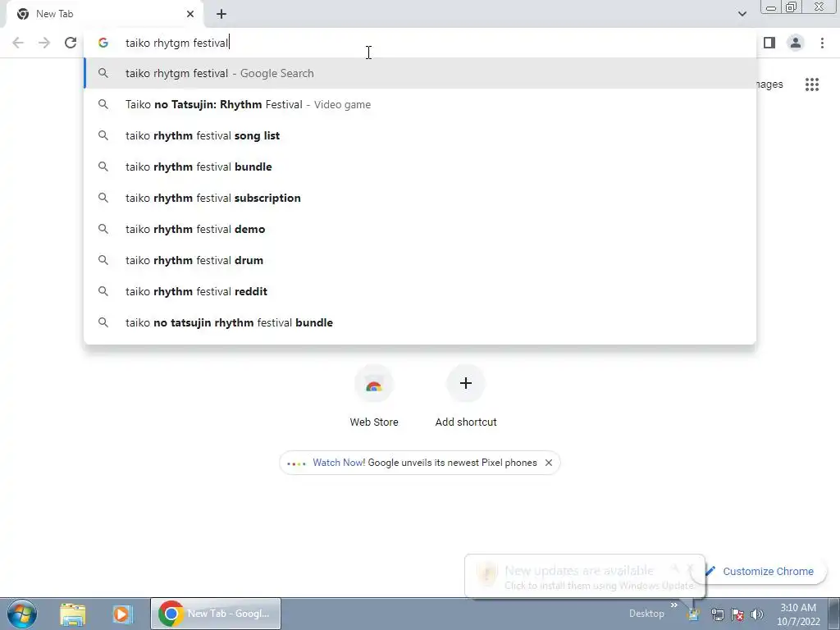The height and width of the screenshot is (630, 840).
Task: Select 'taiko no tatsujin rhythm festival bundle' suggestion
Action: click(420, 322)
